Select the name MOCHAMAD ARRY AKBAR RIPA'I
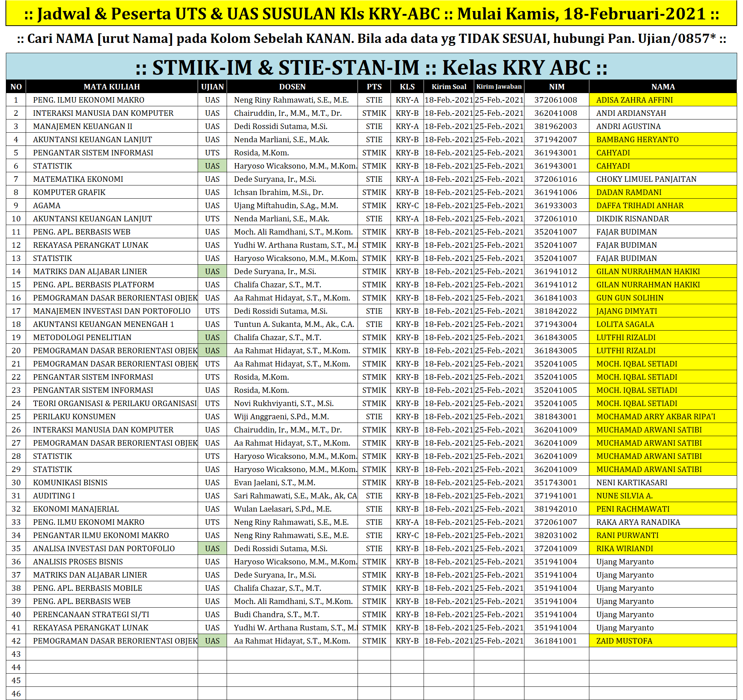 [x=656, y=417]
